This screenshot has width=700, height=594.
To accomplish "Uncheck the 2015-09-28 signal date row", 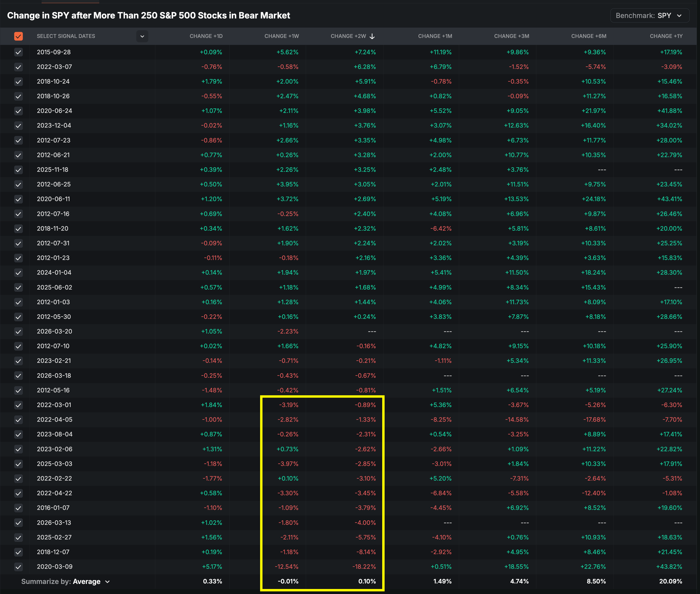I will click(18, 52).
